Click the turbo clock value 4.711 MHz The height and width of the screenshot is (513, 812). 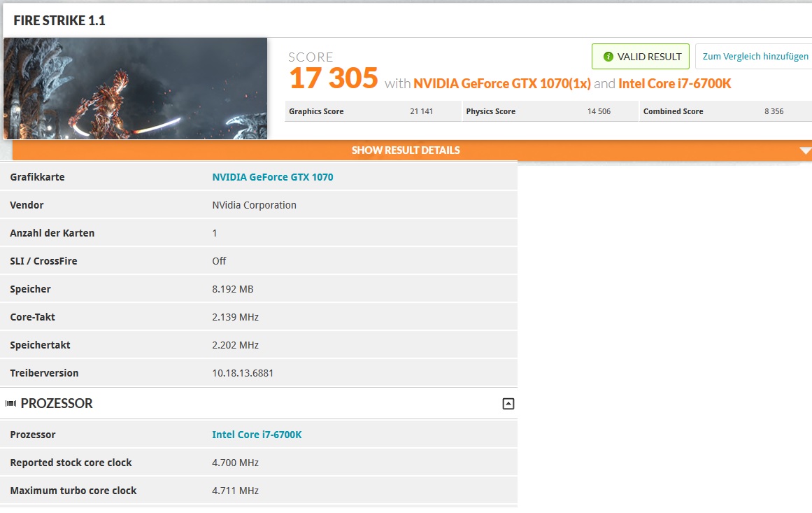click(x=235, y=491)
